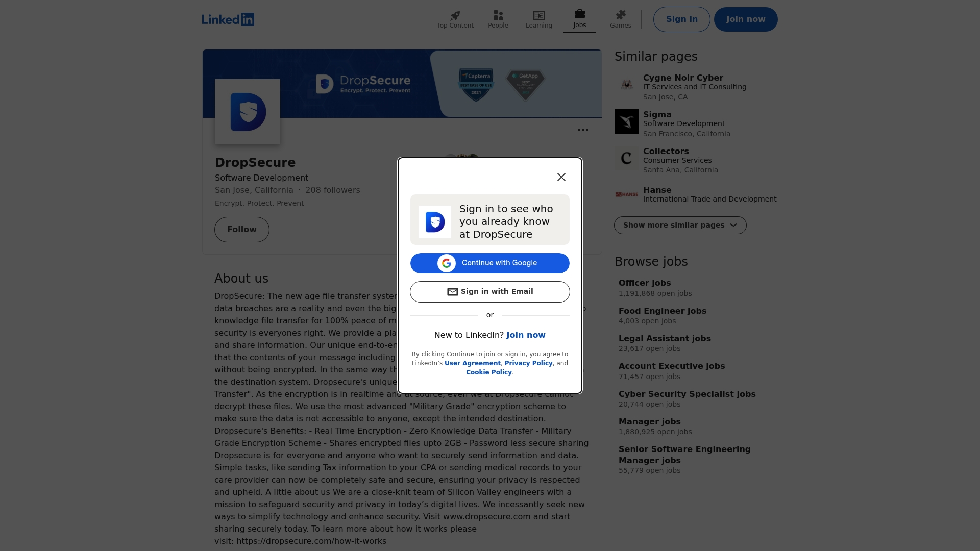Click the About us heading
Image resolution: width=980 pixels, height=551 pixels.
pos(241,279)
